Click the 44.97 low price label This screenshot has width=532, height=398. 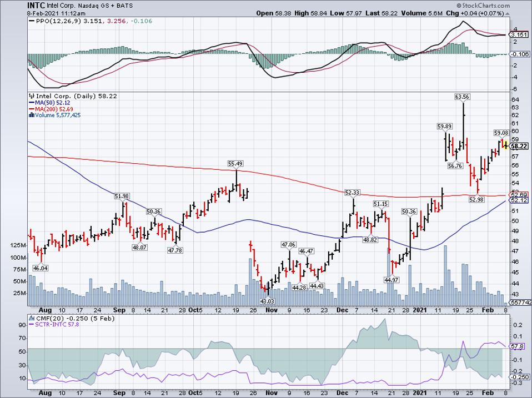tap(391, 280)
